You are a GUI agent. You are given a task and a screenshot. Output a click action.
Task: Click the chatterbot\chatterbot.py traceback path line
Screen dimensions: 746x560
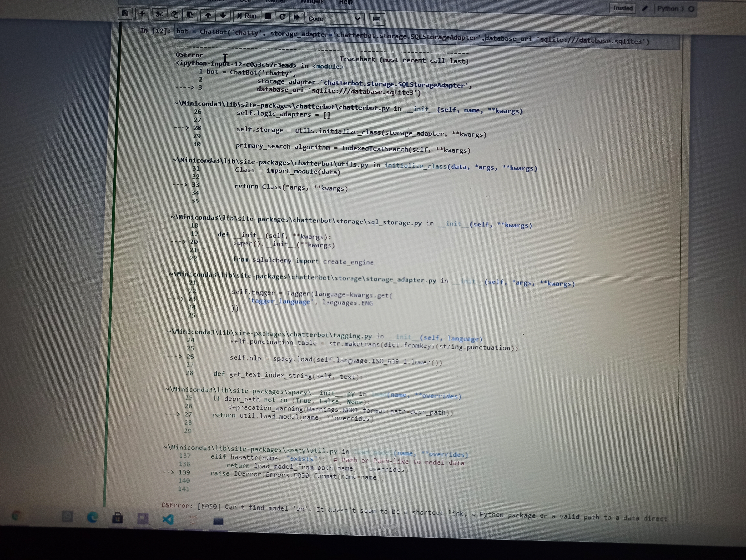pyautogui.click(x=348, y=107)
